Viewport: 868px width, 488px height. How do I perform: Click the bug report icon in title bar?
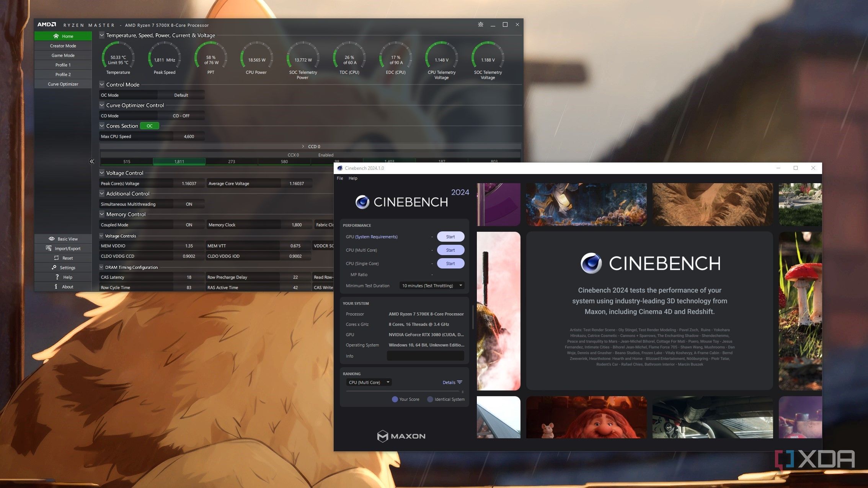coord(481,24)
